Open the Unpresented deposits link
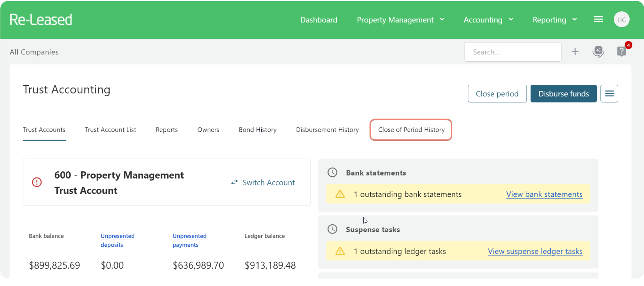Screen dimensions: 644x286 click(118, 240)
